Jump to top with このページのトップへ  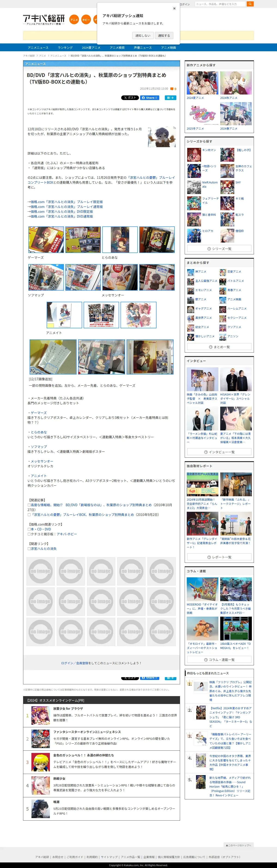click(x=238, y=845)
